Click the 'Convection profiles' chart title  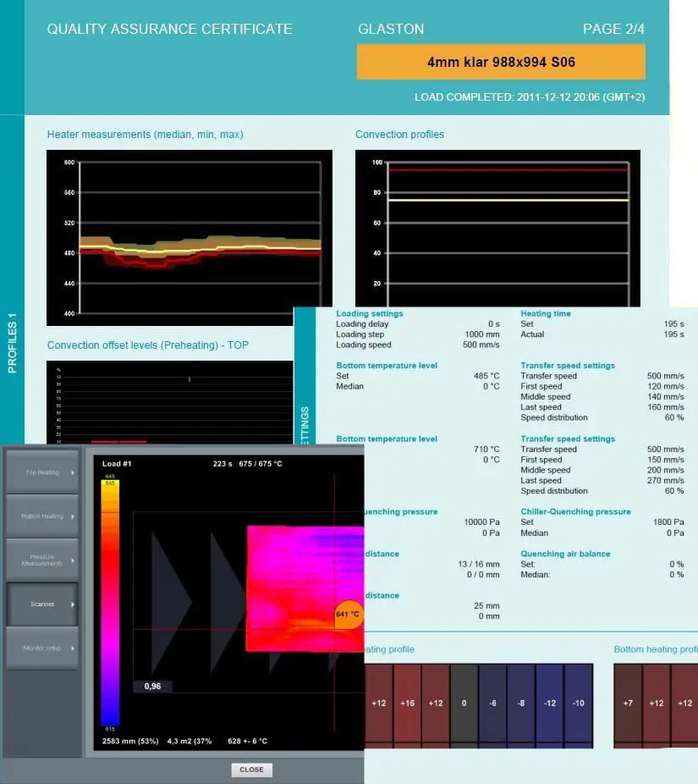tap(399, 134)
